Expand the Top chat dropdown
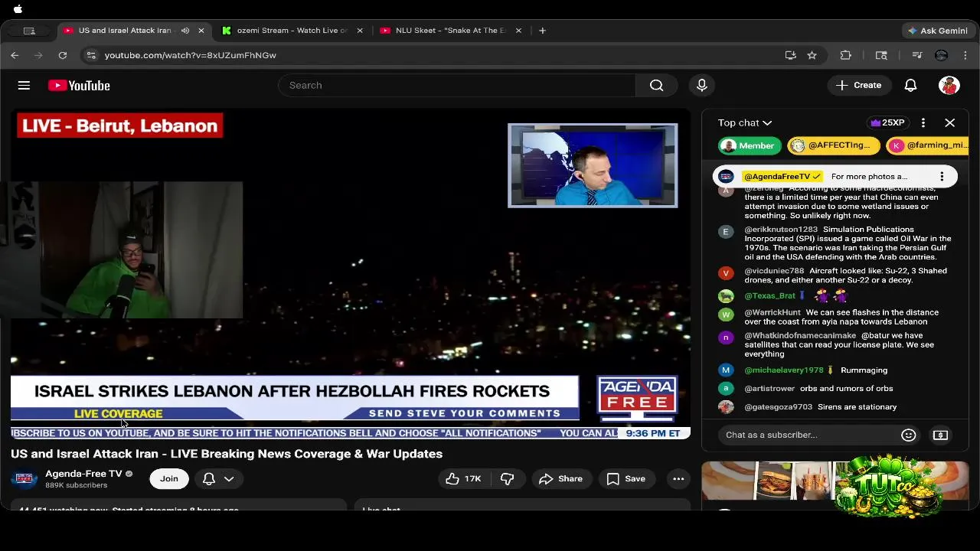The height and width of the screenshot is (551, 980). click(x=745, y=122)
